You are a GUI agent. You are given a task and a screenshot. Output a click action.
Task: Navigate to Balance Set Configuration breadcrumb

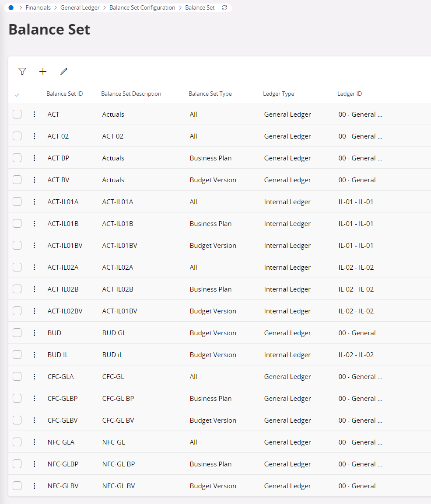point(142,7)
